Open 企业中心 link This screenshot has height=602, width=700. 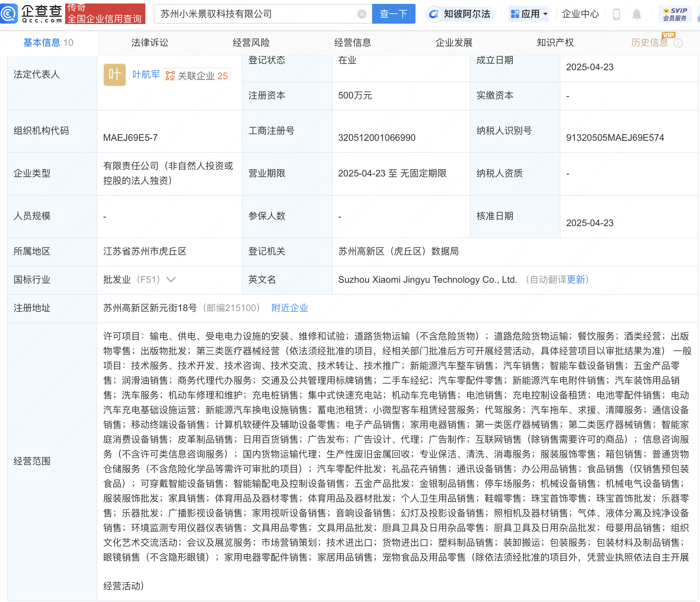click(580, 14)
